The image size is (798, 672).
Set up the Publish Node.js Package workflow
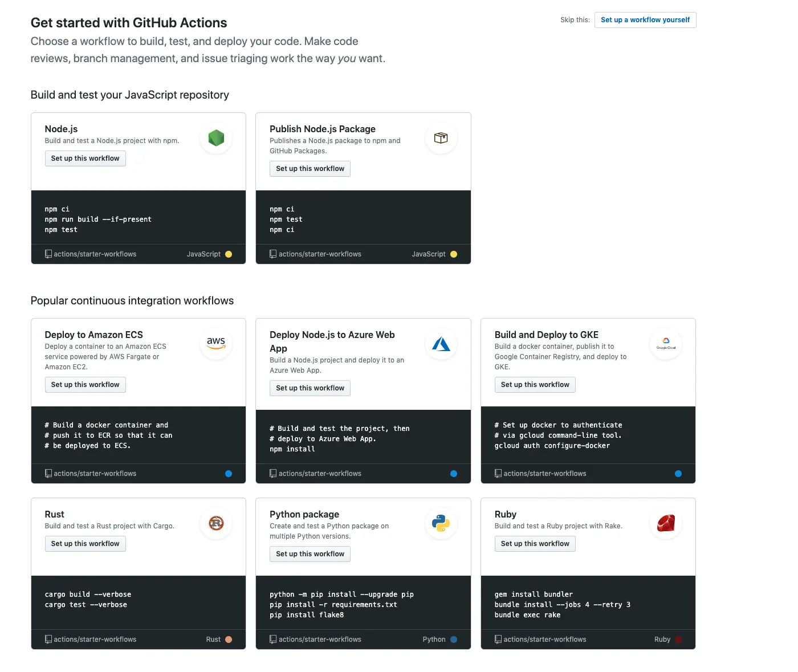click(x=310, y=169)
